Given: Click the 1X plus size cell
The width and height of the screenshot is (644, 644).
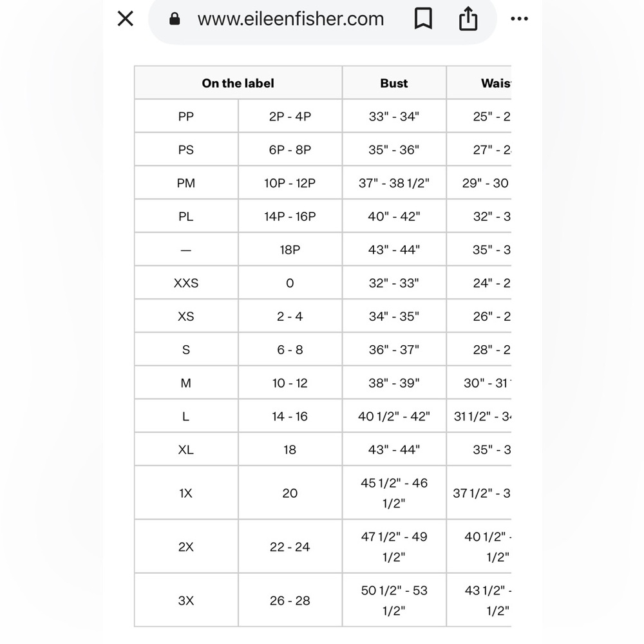Looking at the screenshot, I should coord(186,493).
